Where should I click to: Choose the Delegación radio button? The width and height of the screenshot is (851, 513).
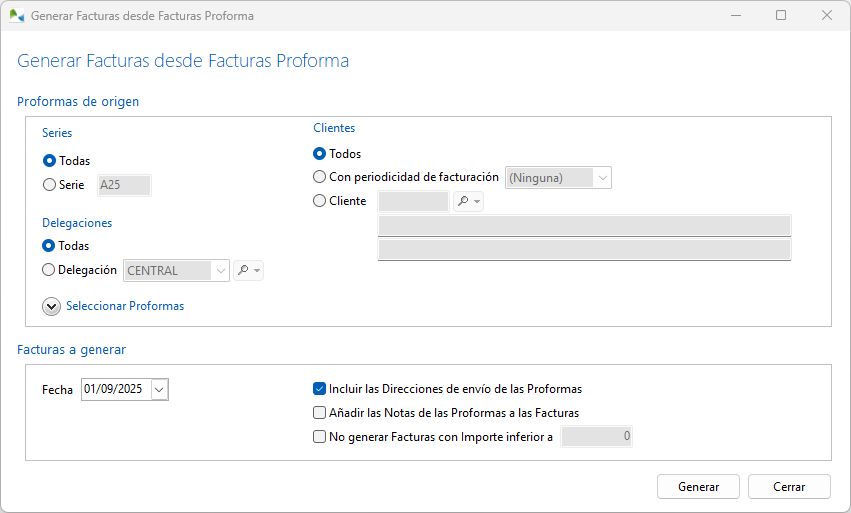pos(50,270)
